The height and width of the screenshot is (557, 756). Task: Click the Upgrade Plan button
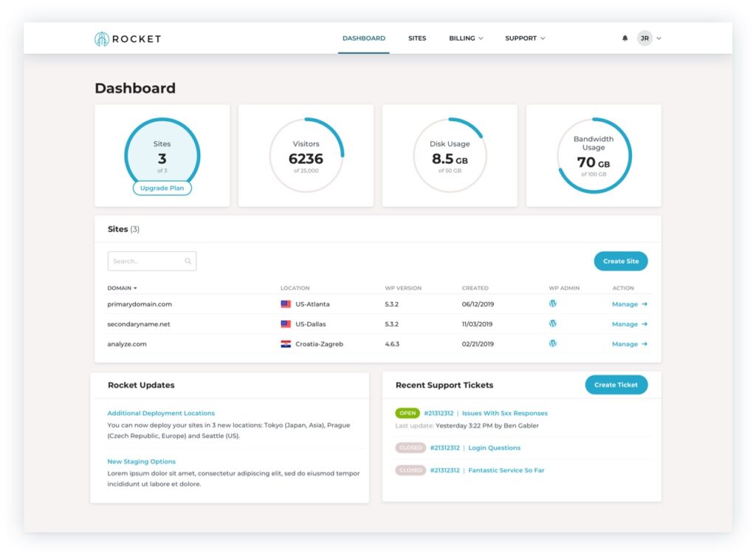162,188
